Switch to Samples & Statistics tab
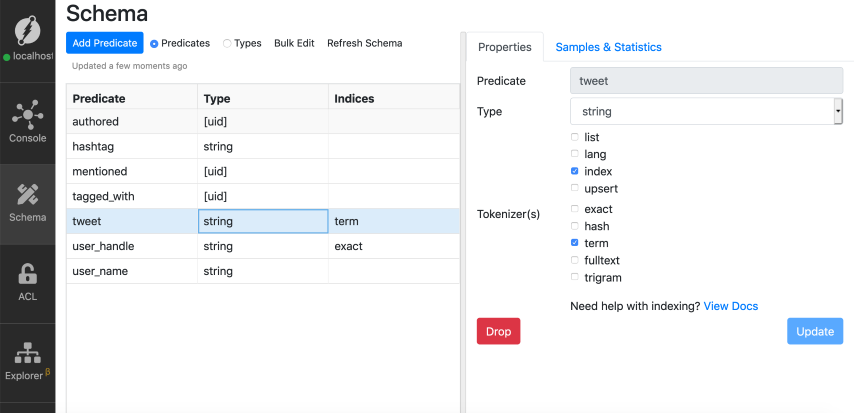 tap(608, 47)
